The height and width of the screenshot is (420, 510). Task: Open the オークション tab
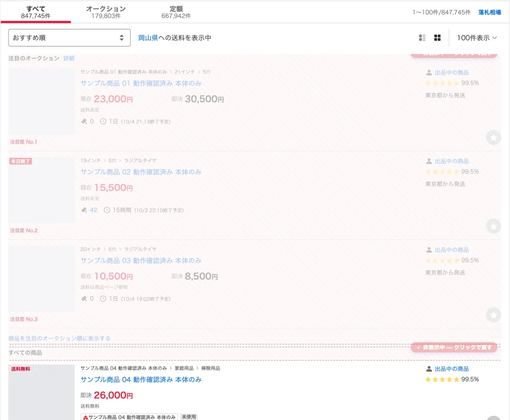click(x=106, y=12)
